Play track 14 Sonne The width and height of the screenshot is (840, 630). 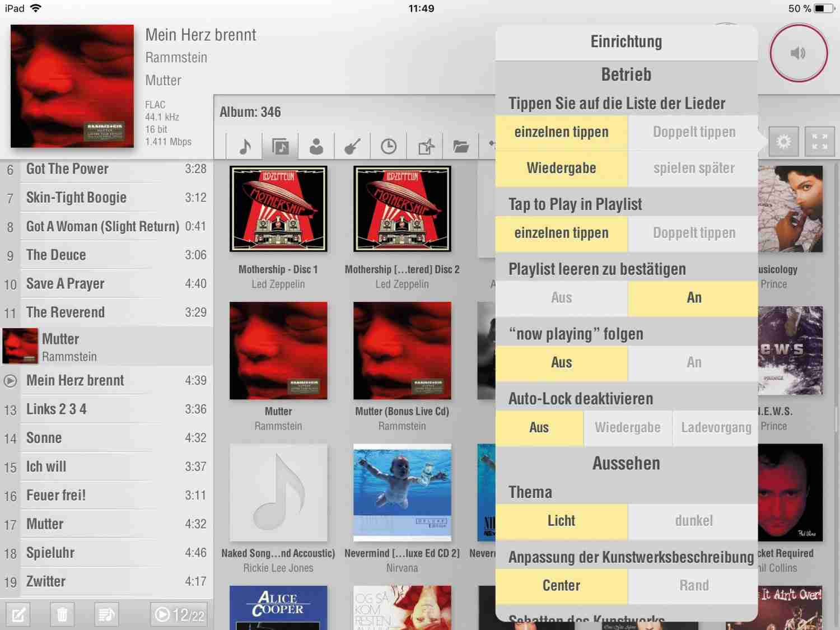tap(106, 438)
